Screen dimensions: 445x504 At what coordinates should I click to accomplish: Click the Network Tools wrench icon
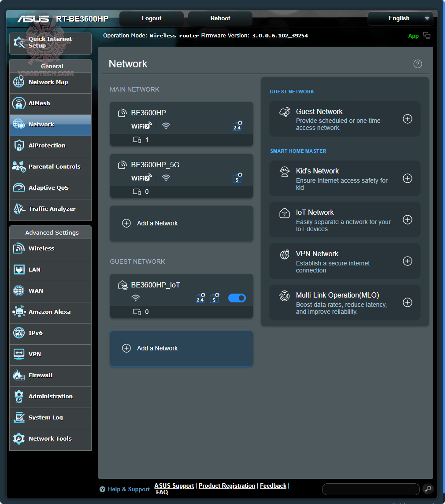click(x=19, y=438)
